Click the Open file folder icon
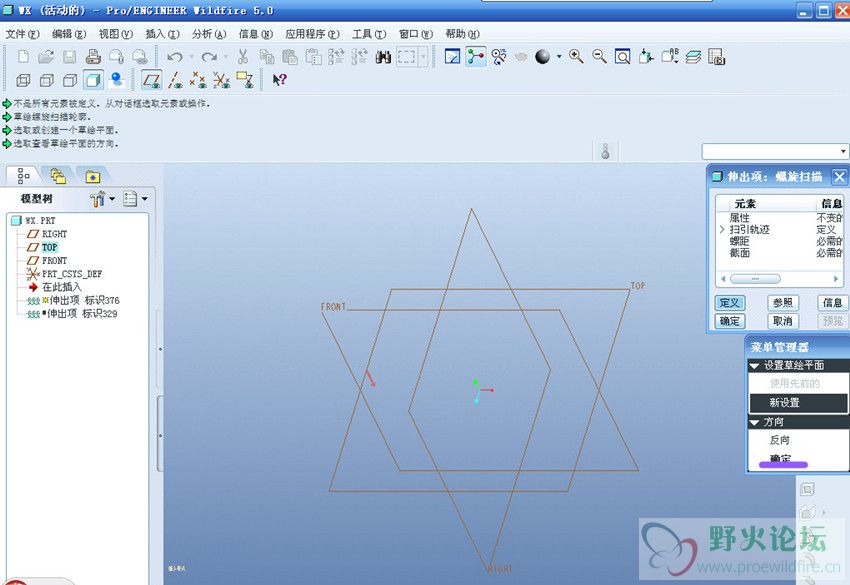The height and width of the screenshot is (585, 850). (x=47, y=56)
